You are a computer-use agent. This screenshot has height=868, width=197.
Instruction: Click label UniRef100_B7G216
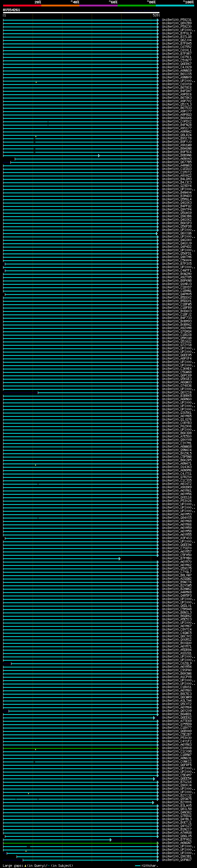point(176,782)
